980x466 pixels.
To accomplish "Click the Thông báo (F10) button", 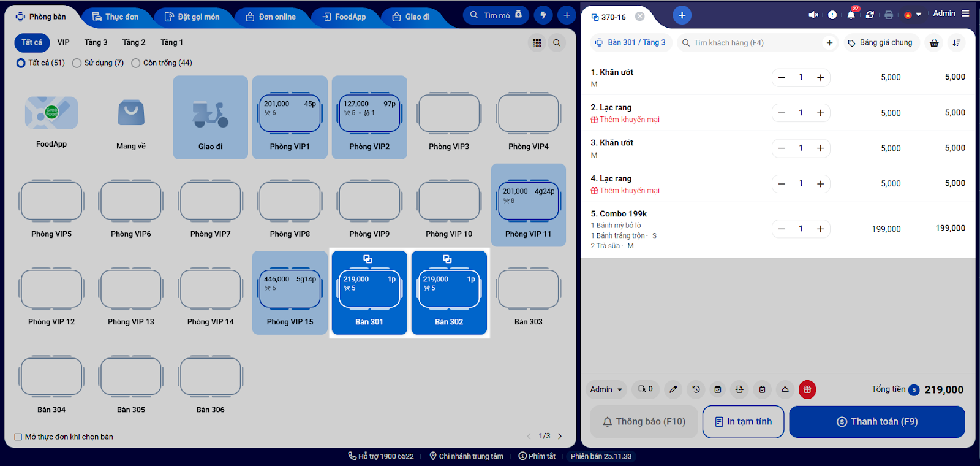I will coord(644,422).
